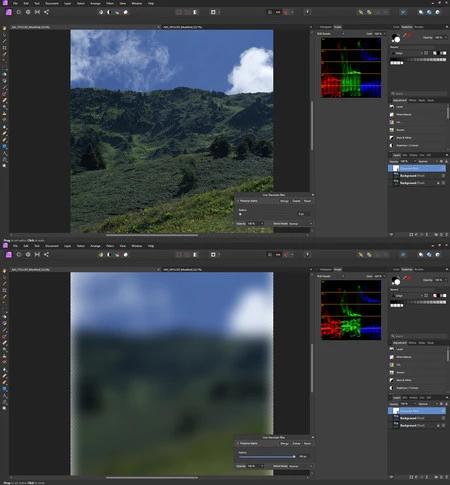Open Liquify persona in bottom window
The width and height of the screenshot is (450, 485).
click(19, 255)
